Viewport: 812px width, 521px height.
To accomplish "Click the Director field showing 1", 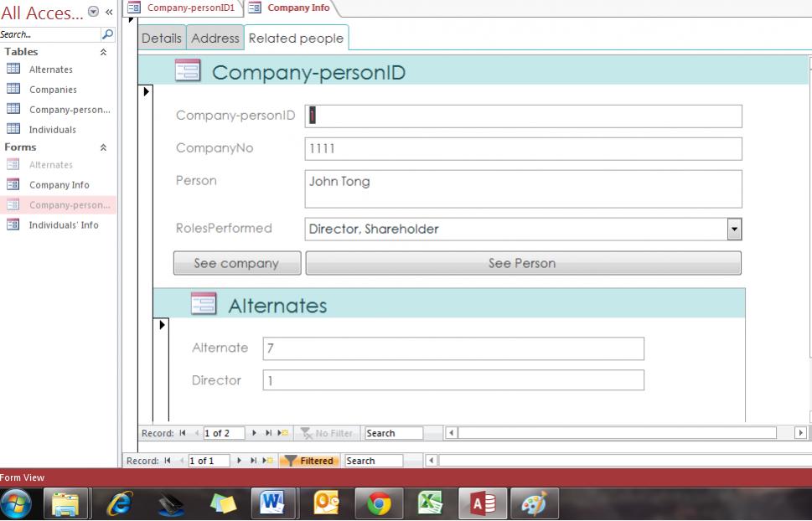I will (x=453, y=380).
